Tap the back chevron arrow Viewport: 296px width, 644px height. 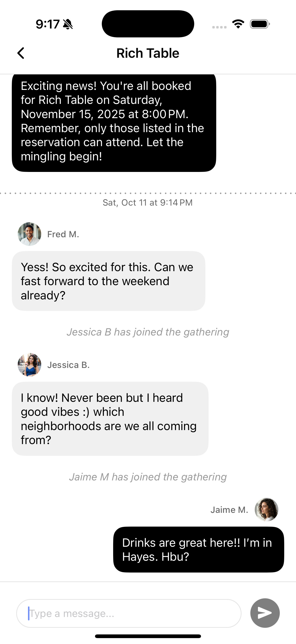tap(21, 53)
